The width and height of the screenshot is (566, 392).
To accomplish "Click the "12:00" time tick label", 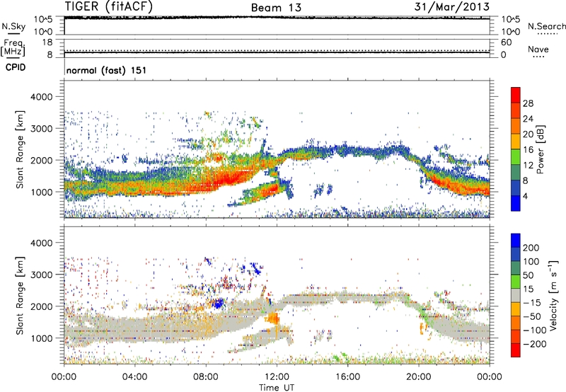I will coord(277,377).
